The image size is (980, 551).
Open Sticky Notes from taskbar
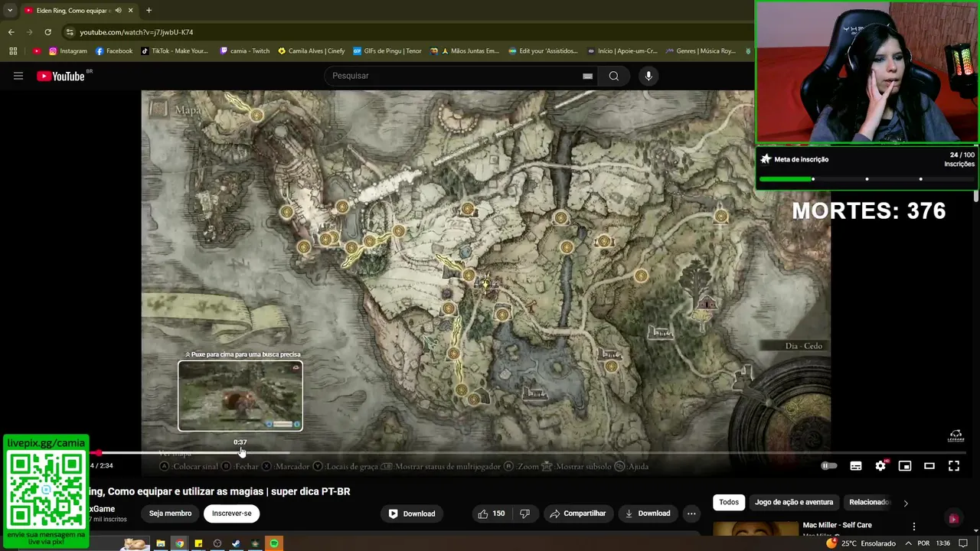pyautogui.click(x=198, y=543)
